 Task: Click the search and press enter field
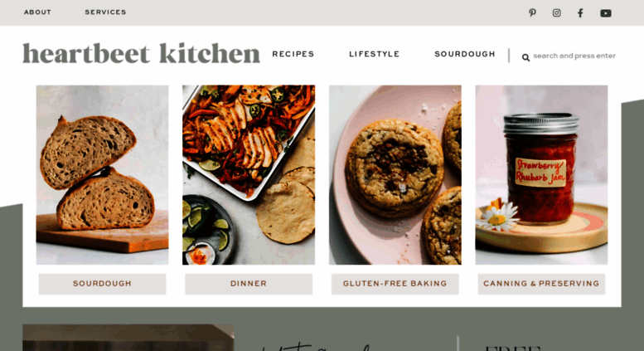pyautogui.click(x=574, y=56)
